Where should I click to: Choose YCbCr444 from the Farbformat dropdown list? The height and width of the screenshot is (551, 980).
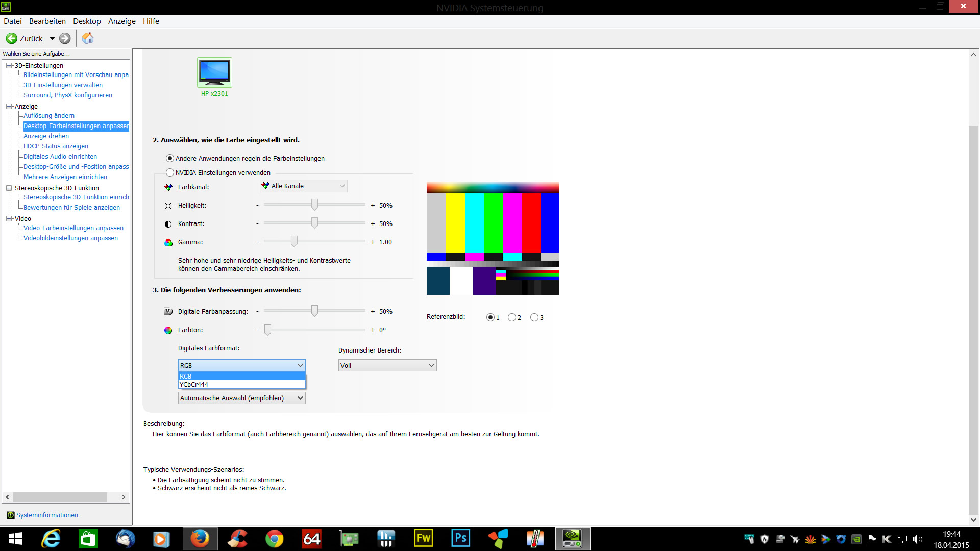pyautogui.click(x=194, y=385)
